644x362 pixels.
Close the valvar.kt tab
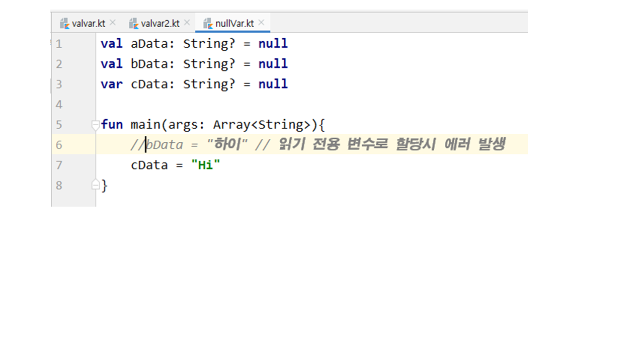(x=113, y=23)
